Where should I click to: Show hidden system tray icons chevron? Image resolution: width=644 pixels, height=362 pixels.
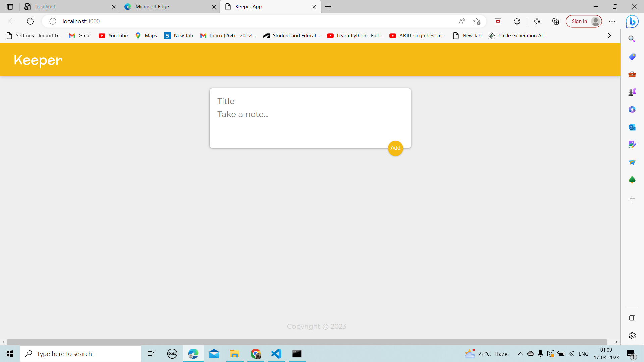point(520,354)
